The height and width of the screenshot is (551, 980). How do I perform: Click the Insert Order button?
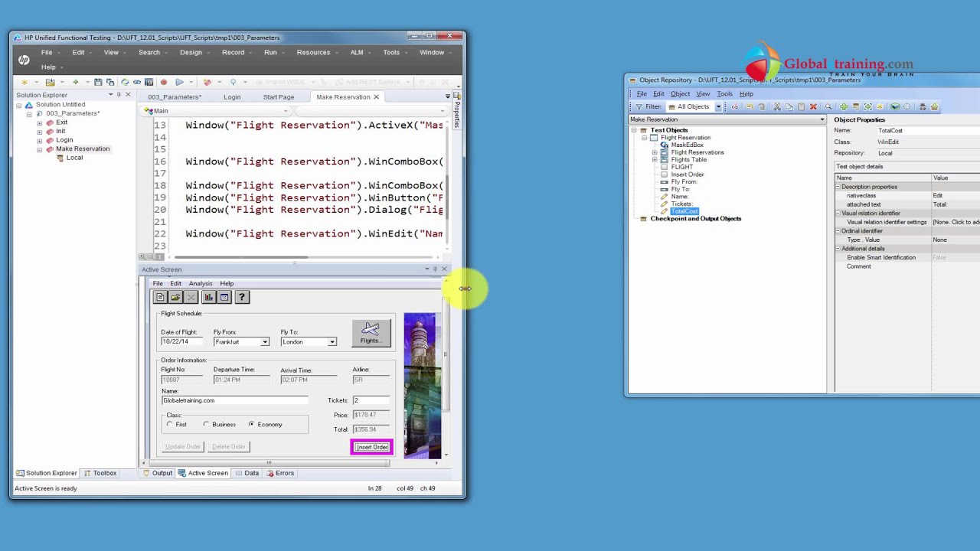(372, 447)
